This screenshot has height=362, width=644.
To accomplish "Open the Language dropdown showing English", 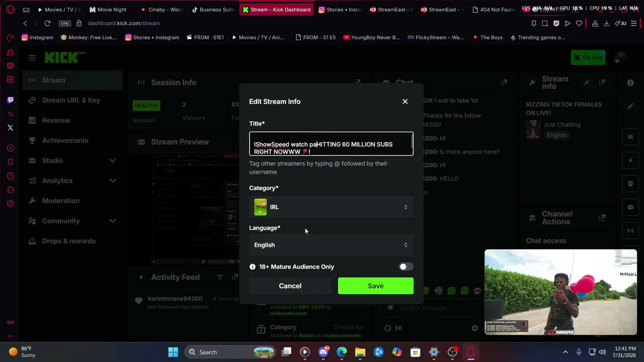I will (x=331, y=245).
